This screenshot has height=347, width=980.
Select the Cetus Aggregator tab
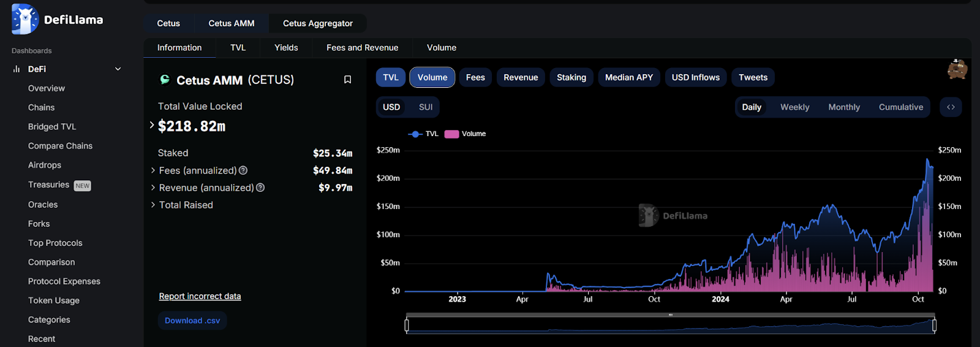coord(318,23)
